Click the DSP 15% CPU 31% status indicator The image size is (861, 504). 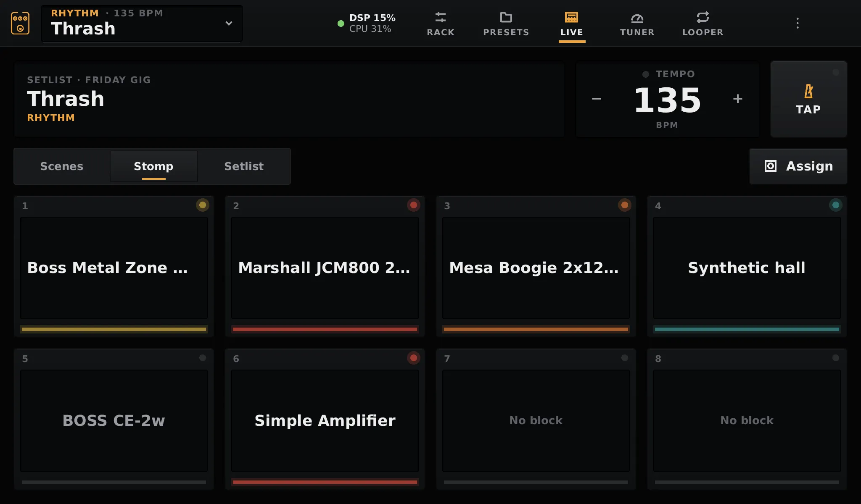pyautogui.click(x=367, y=23)
